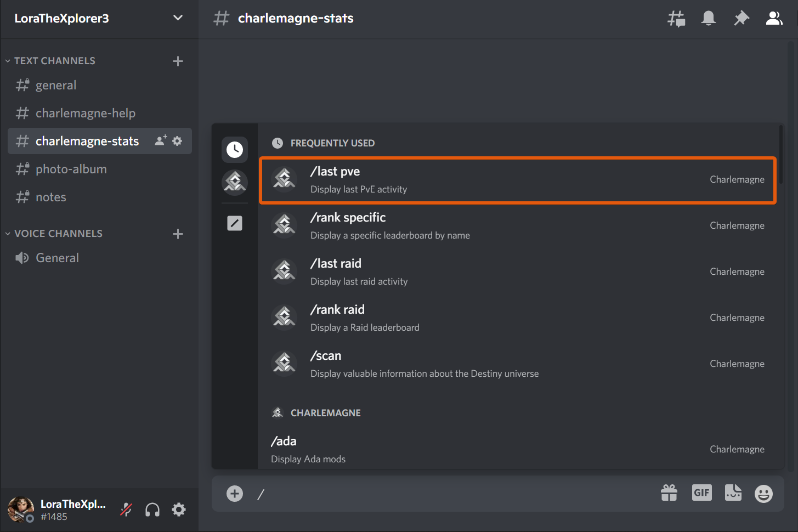Choose the /rank specific command
The image size is (798, 532).
[x=518, y=226]
